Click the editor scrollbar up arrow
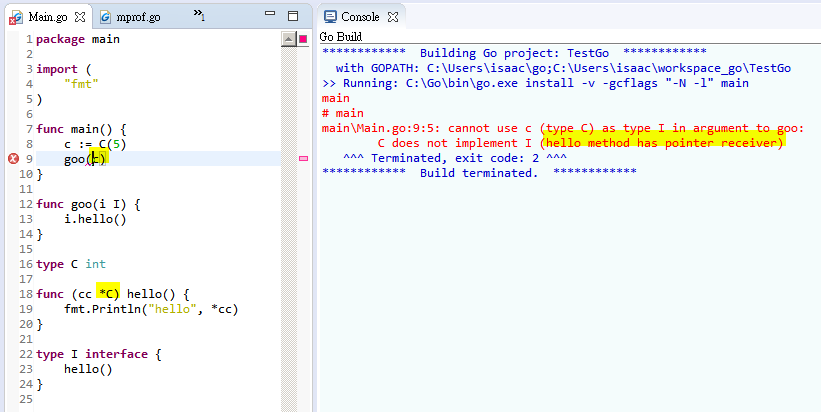821x412 pixels. pos(288,39)
